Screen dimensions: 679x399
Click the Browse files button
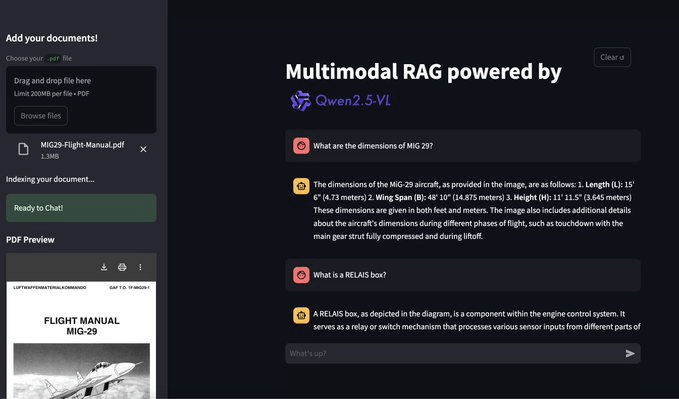pos(41,116)
